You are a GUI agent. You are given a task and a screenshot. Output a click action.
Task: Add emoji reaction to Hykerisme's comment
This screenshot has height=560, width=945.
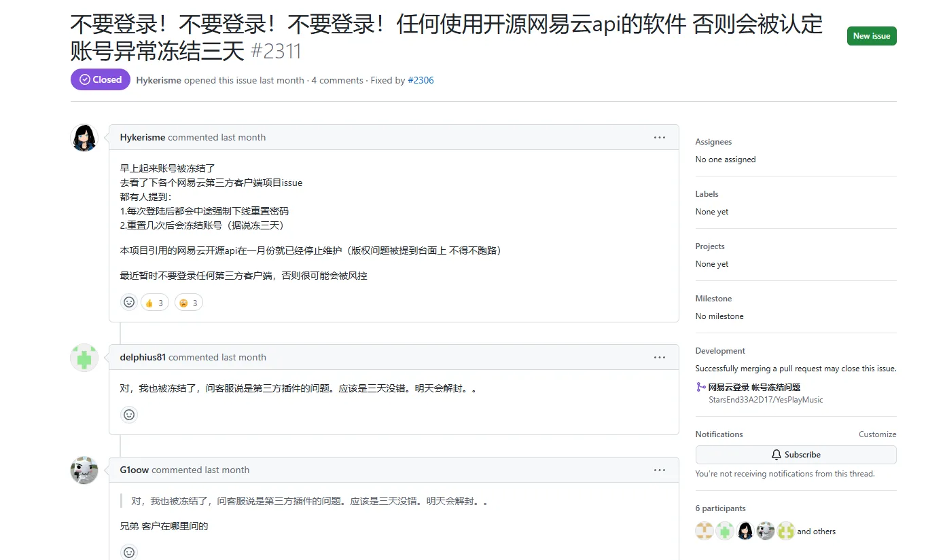[129, 303]
